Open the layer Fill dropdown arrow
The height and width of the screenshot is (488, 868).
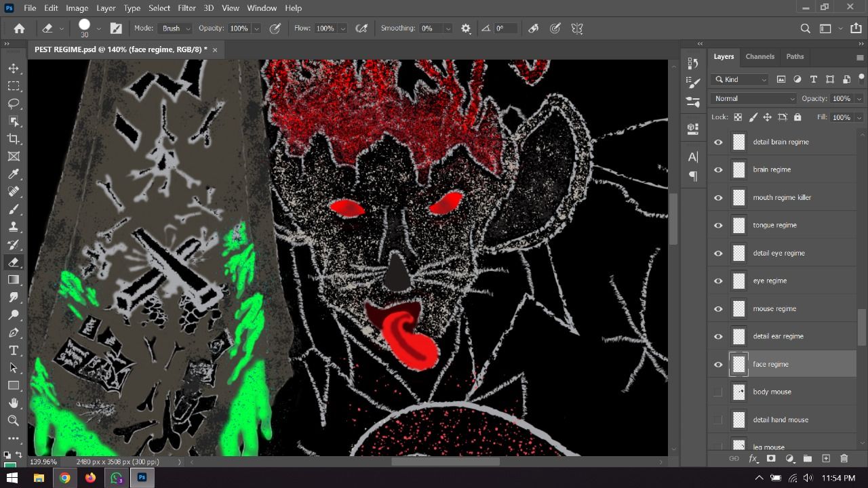pyautogui.click(x=859, y=117)
